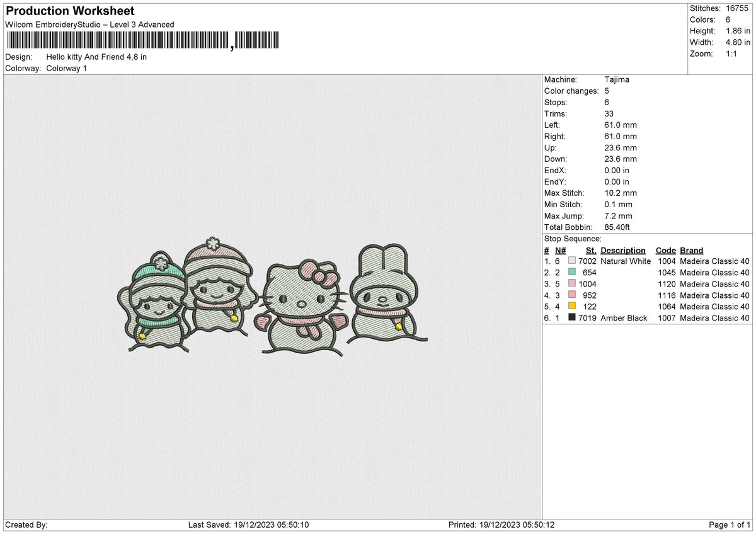
Task: Select the Max Stitch value 10.2 mm
Action: (x=621, y=193)
